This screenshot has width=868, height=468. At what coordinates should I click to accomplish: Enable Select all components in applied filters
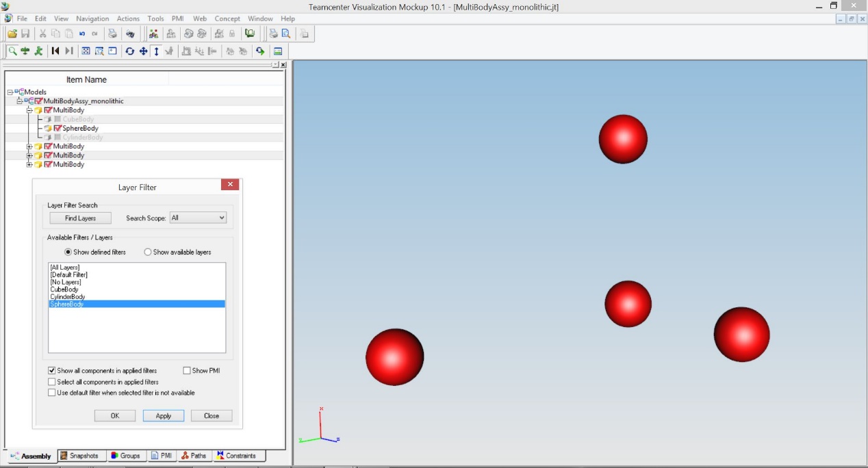pyautogui.click(x=51, y=382)
